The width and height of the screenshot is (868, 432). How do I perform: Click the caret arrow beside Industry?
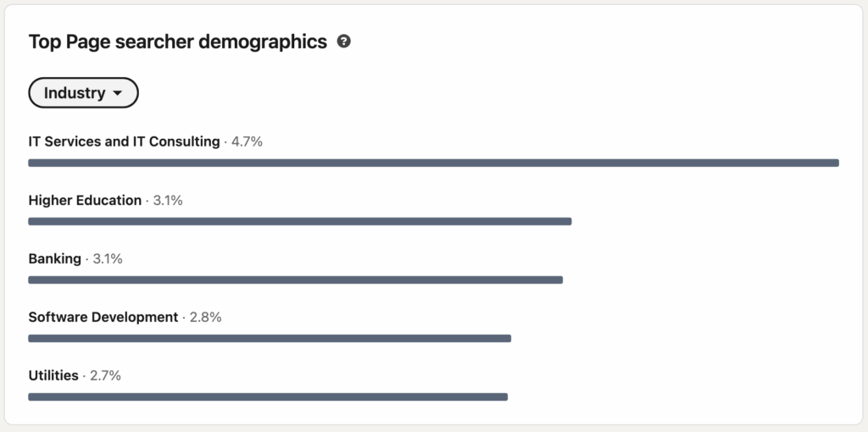(118, 93)
